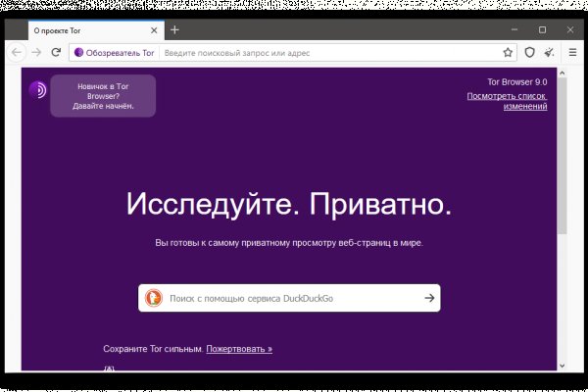Click the DuckDuckGo logo in search box
The image size is (588, 392).
154,298
